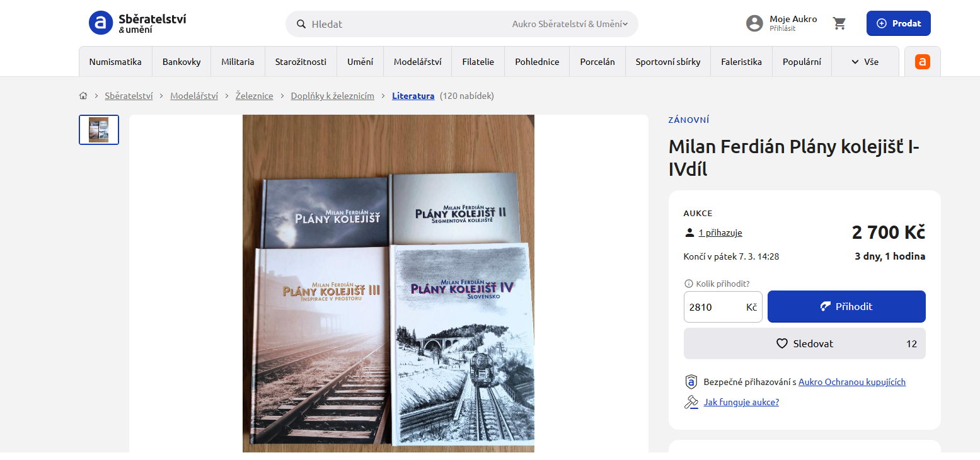Go to home via breadcrumb house icon
Screen dimensions: 980x460
point(83,96)
